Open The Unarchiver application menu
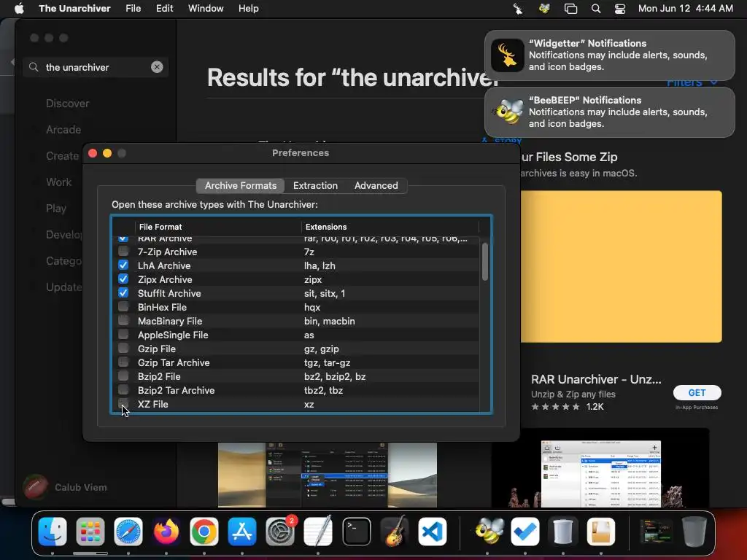747x560 pixels. 75,8
